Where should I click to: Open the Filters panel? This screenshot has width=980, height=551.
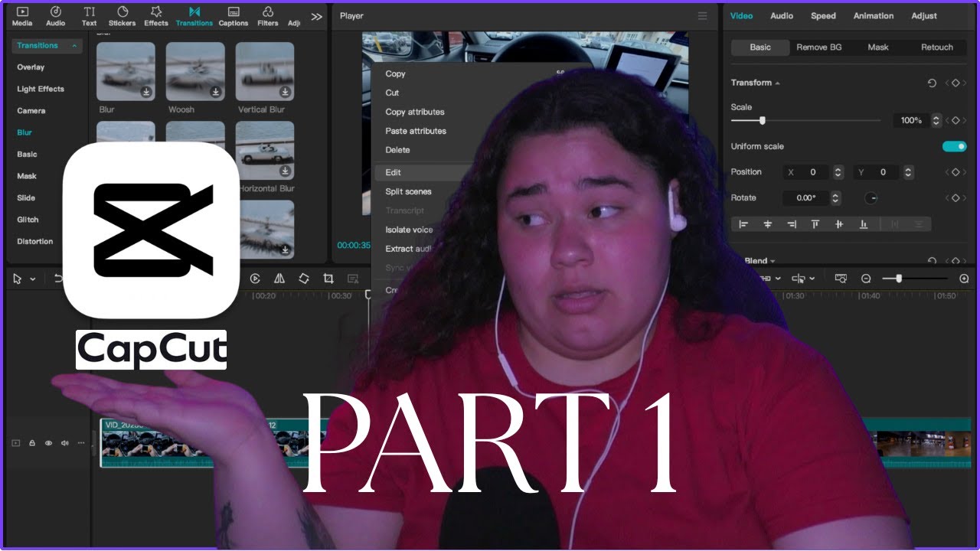pos(268,16)
